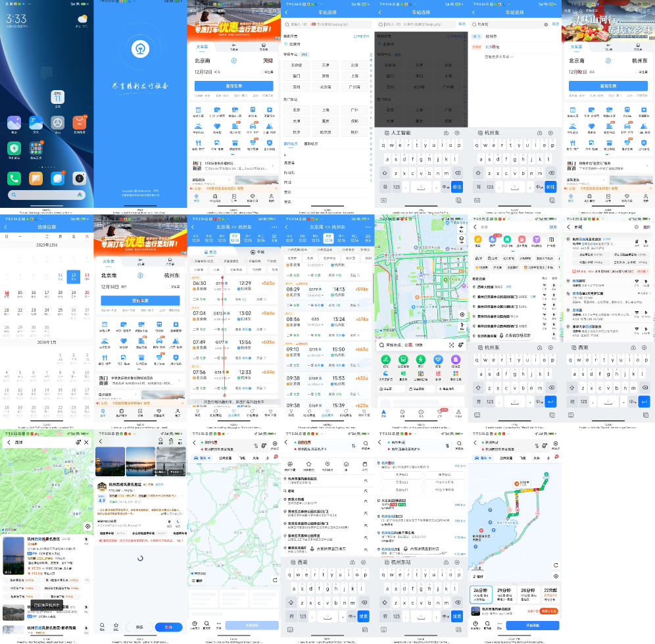The height and width of the screenshot is (644, 655).
Task: Switch to 中转 tab on train results
Action: pos(257,252)
